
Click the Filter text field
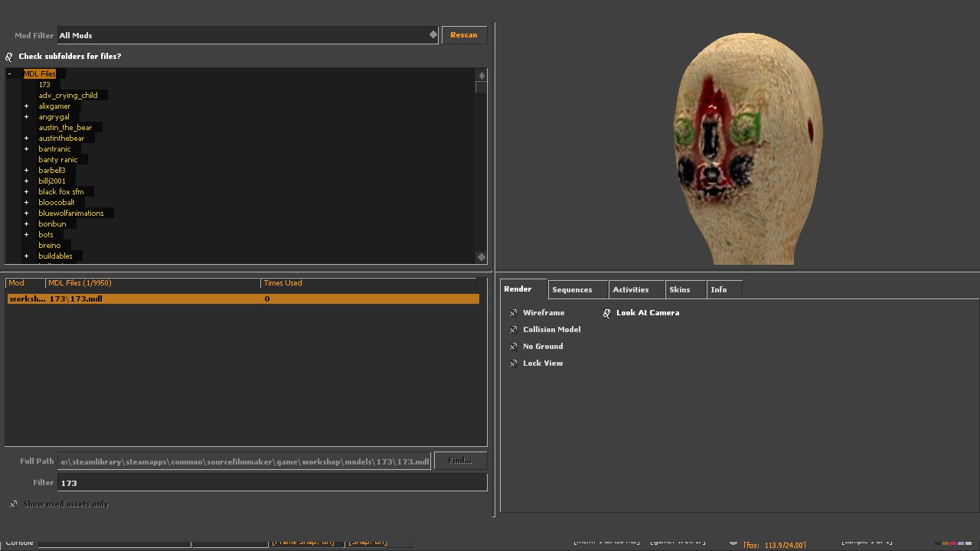pyautogui.click(x=272, y=483)
